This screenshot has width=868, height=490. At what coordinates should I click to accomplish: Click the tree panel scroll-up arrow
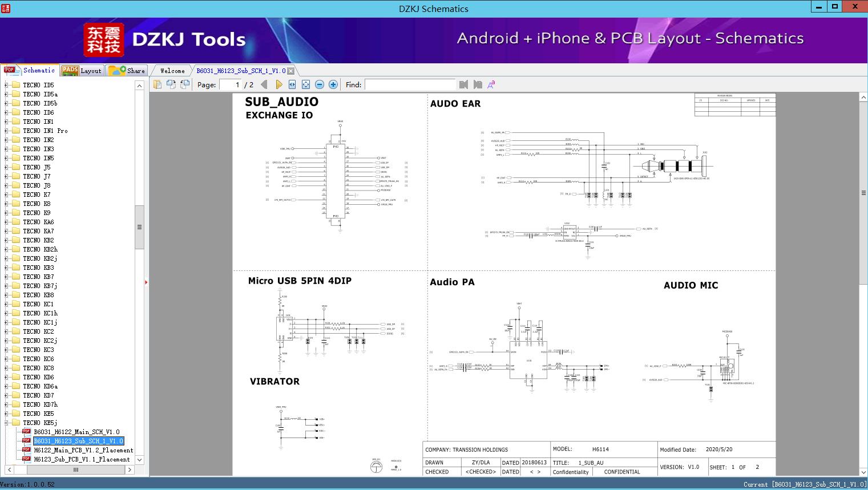(x=139, y=86)
